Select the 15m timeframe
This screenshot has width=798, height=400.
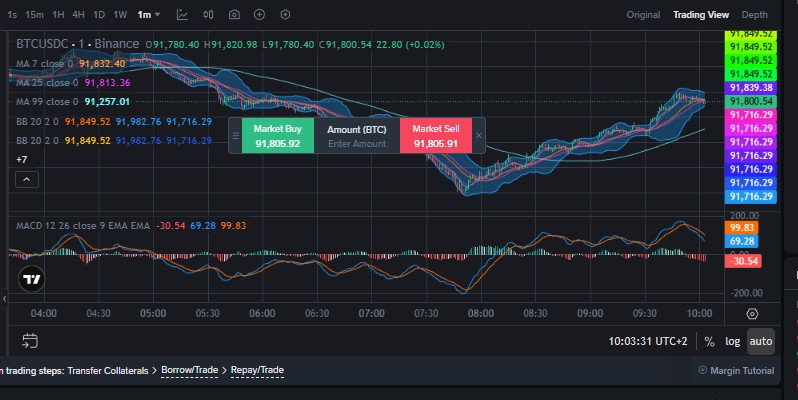click(34, 15)
